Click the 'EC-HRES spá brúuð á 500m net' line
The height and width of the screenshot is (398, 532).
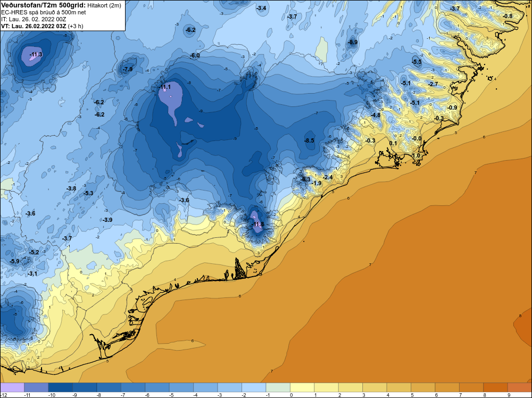pos(44,12)
